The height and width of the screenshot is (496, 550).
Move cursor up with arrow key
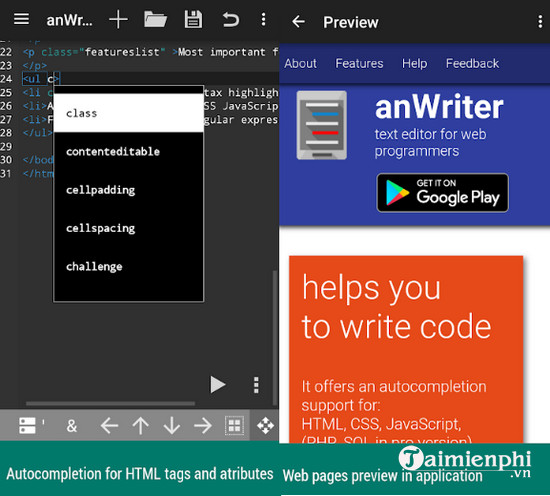coord(140,426)
